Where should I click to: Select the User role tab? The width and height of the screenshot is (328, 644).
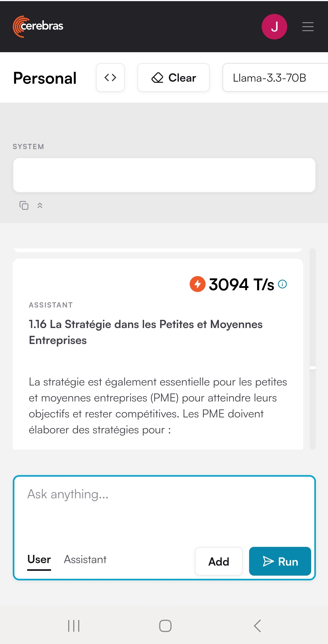click(39, 559)
